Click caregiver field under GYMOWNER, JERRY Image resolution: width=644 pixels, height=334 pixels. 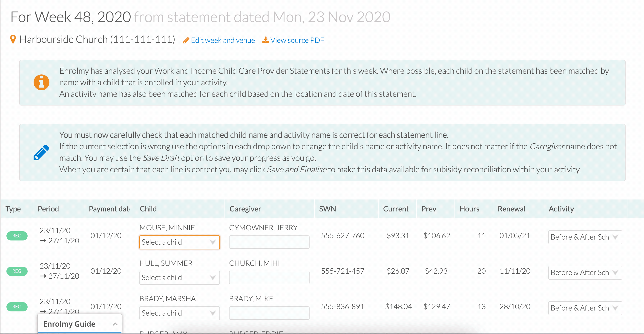(x=269, y=242)
